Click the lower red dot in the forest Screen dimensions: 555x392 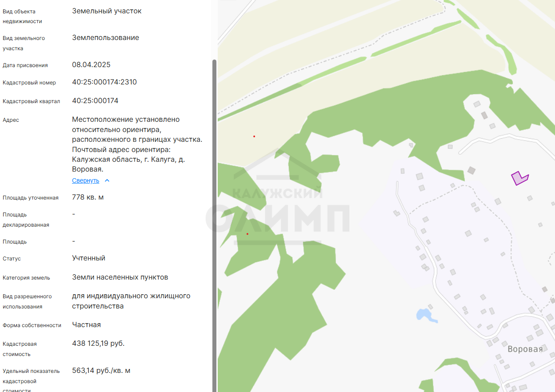click(x=248, y=234)
